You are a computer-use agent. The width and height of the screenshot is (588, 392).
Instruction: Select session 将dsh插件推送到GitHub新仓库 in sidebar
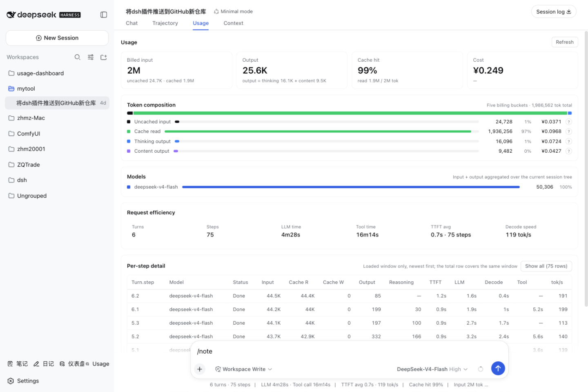pyautogui.click(x=57, y=103)
